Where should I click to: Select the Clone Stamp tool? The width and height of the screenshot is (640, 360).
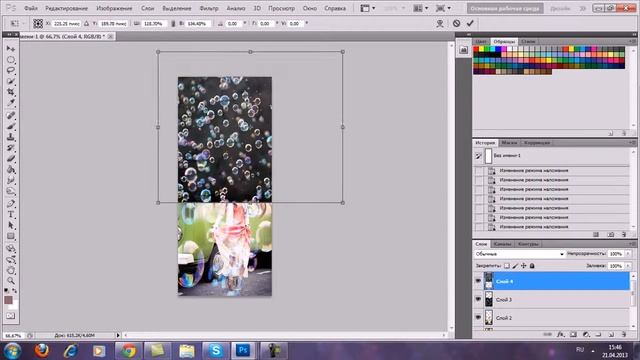pos(11,137)
